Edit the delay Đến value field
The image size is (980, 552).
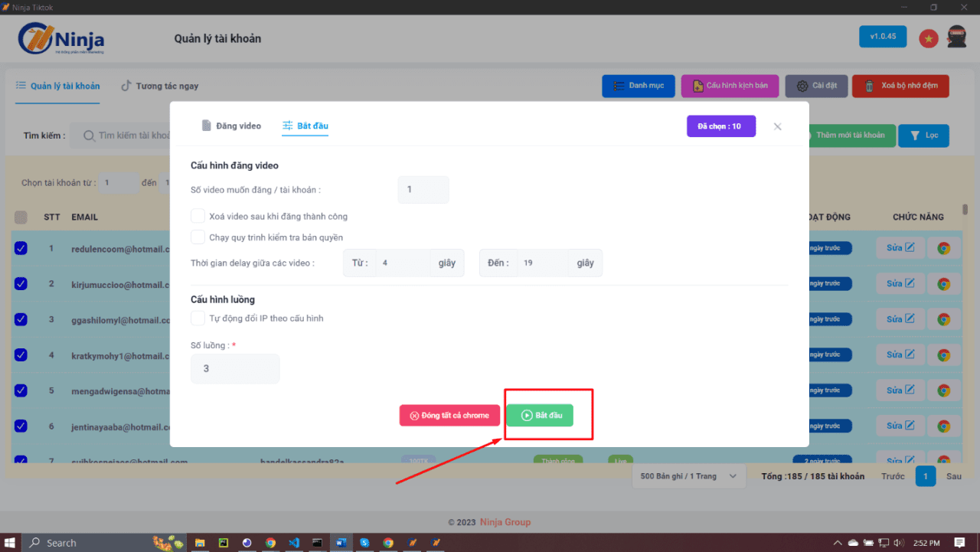(543, 263)
